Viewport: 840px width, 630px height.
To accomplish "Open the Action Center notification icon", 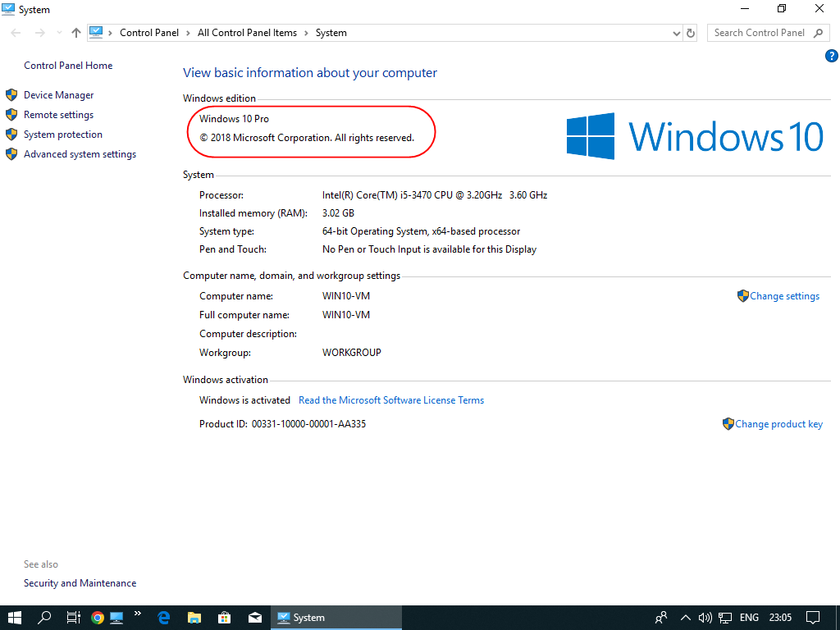I will point(813,618).
